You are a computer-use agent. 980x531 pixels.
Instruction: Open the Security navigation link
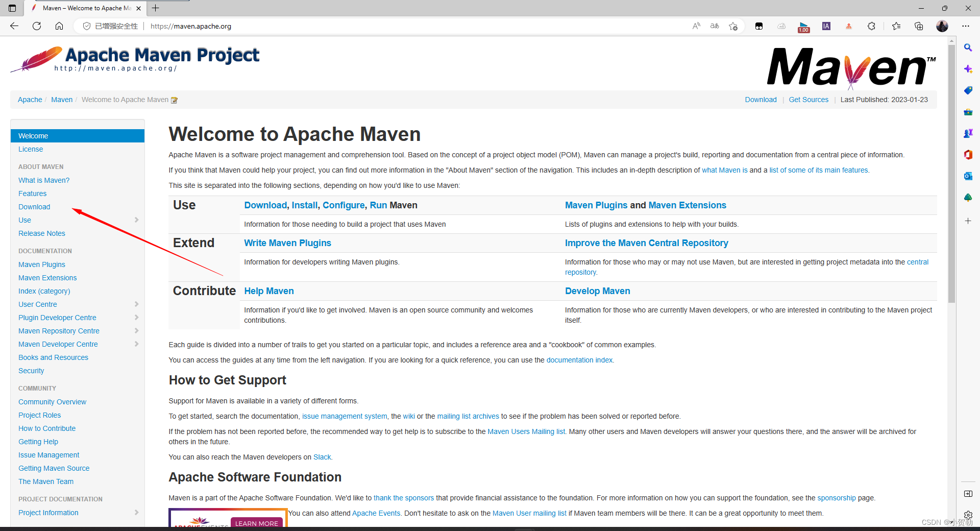pos(31,371)
